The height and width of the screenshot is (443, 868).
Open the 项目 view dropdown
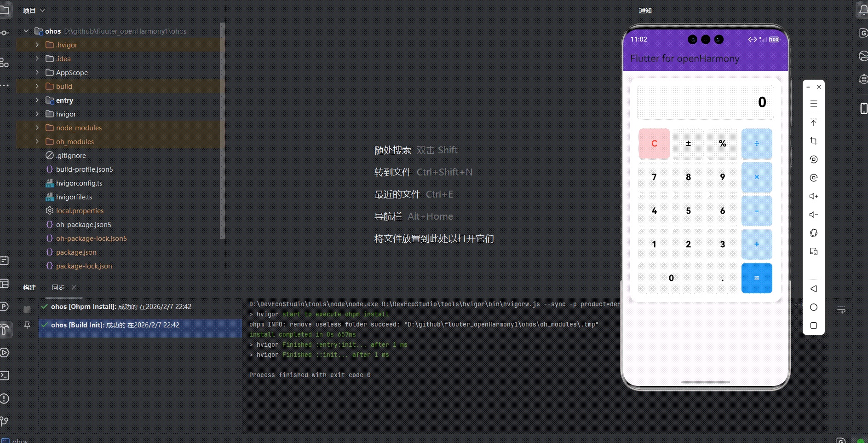34,11
